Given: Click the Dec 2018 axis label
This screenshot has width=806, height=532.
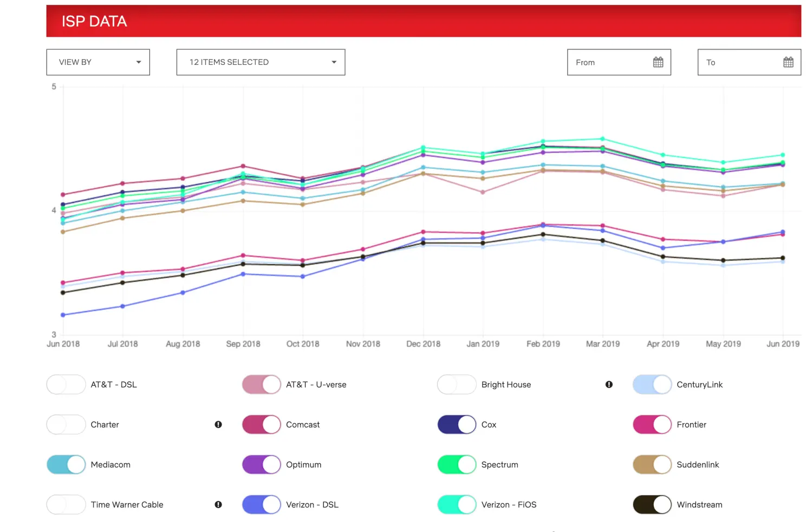Looking at the screenshot, I should (424, 344).
